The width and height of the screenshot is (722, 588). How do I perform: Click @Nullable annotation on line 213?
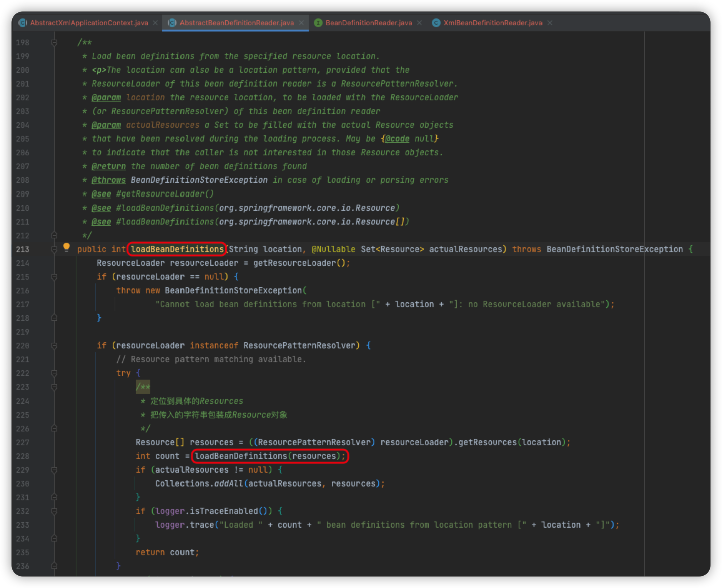pyautogui.click(x=333, y=249)
